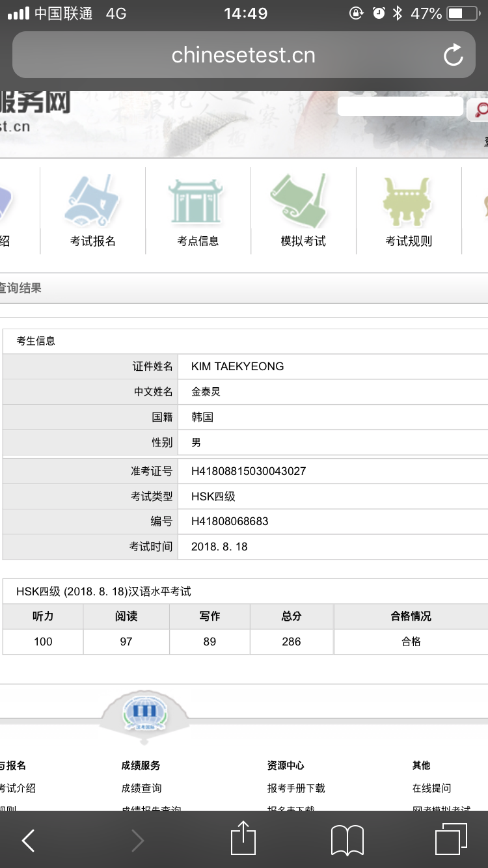Screen dimensions: 488x868
Task: Open Safari tabs overview icon
Action: coord(452,839)
